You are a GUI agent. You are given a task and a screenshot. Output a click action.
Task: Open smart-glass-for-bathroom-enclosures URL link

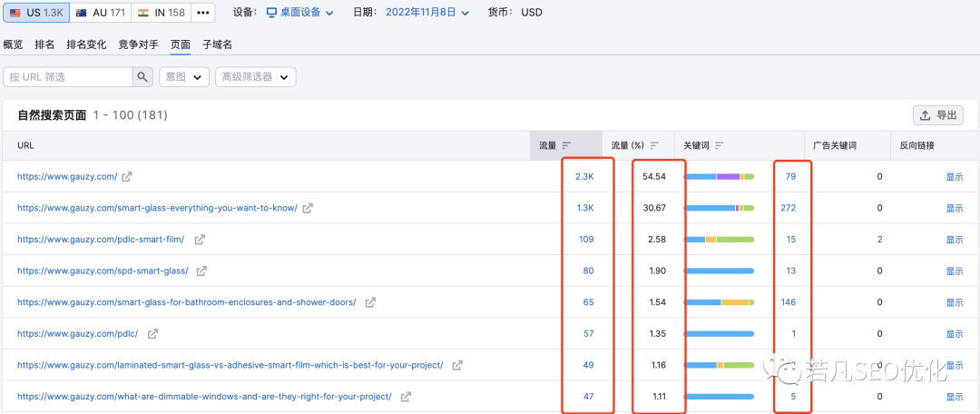(186, 302)
